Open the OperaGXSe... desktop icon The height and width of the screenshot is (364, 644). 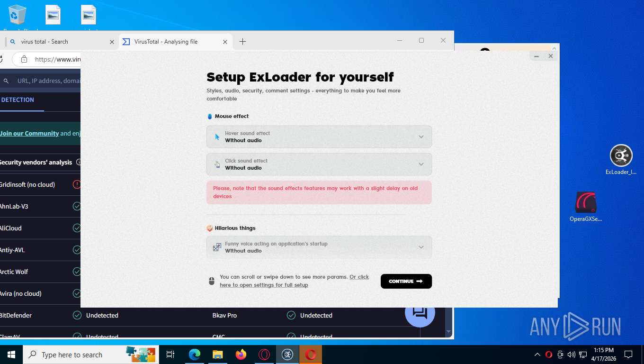point(586,207)
